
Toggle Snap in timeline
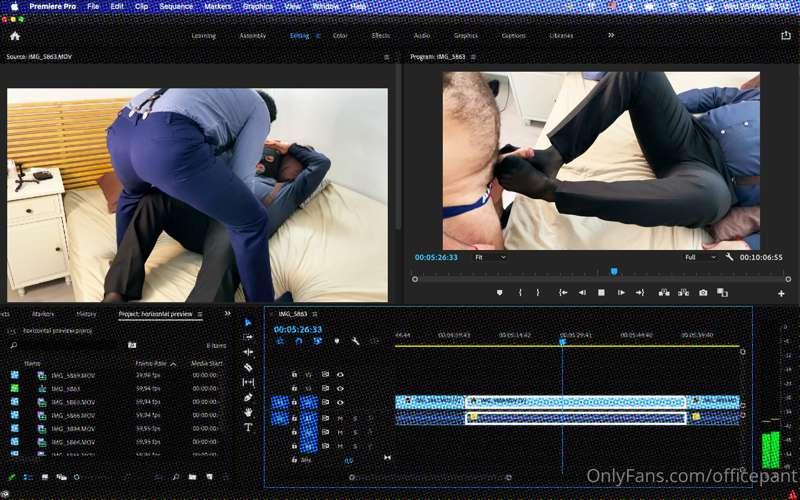point(298,341)
